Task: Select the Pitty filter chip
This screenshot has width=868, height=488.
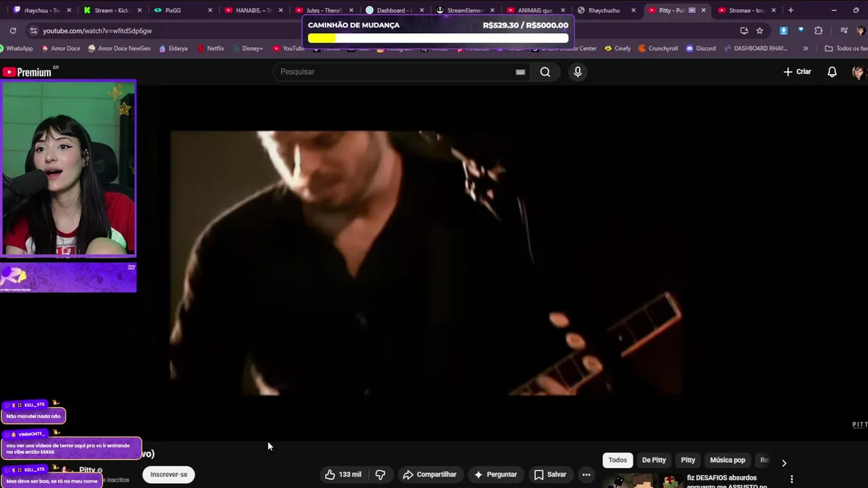Action: pos(688,460)
